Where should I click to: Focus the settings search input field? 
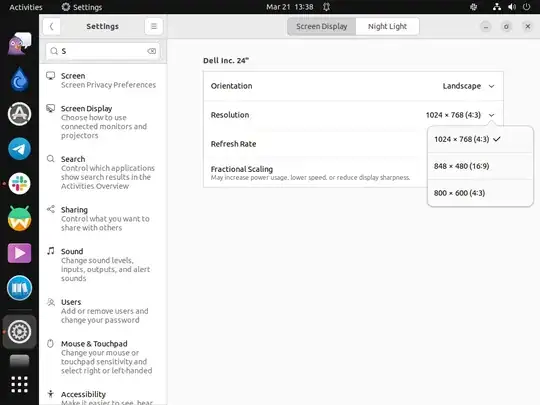coord(103,51)
